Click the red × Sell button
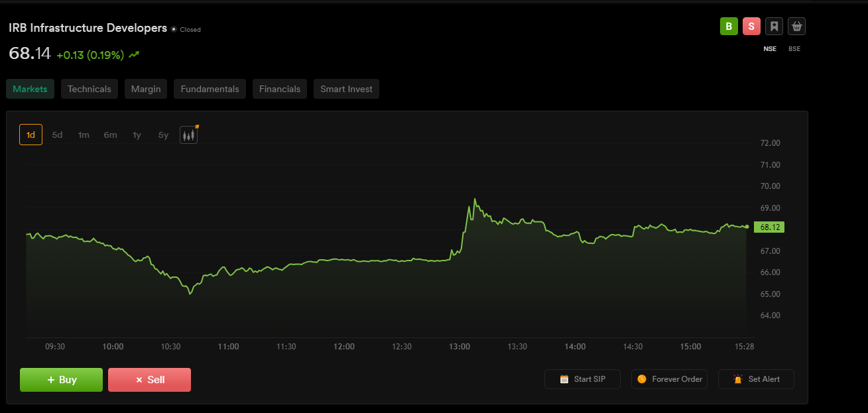The image size is (868, 413). tap(149, 380)
